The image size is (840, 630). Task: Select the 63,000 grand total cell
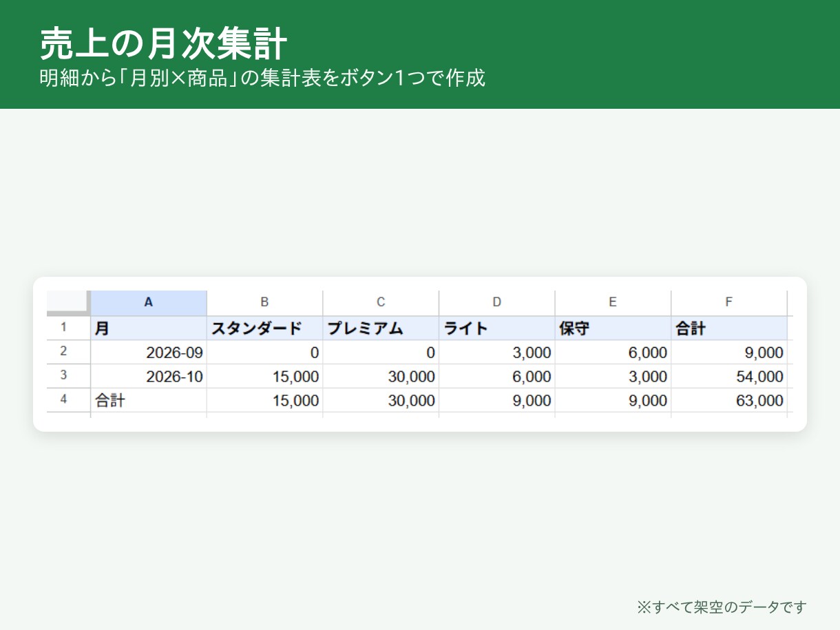coord(729,401)
